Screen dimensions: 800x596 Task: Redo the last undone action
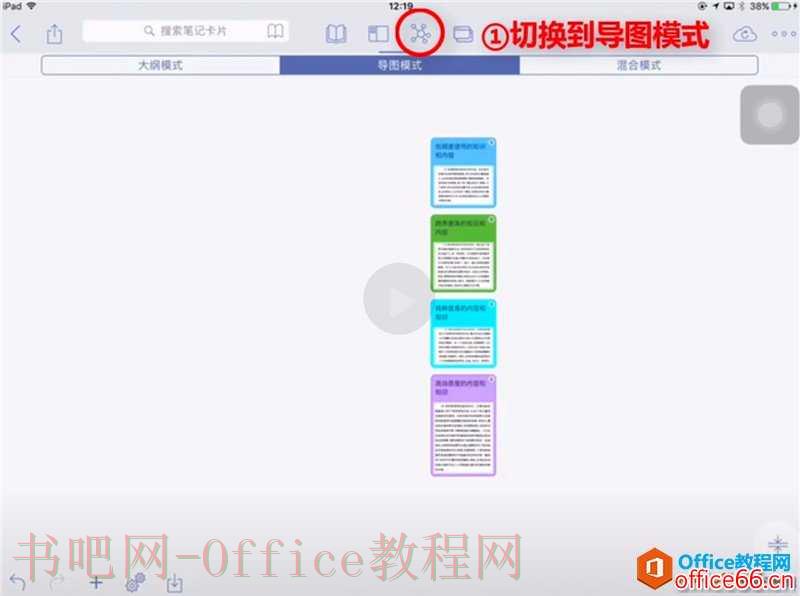point(57,582)
